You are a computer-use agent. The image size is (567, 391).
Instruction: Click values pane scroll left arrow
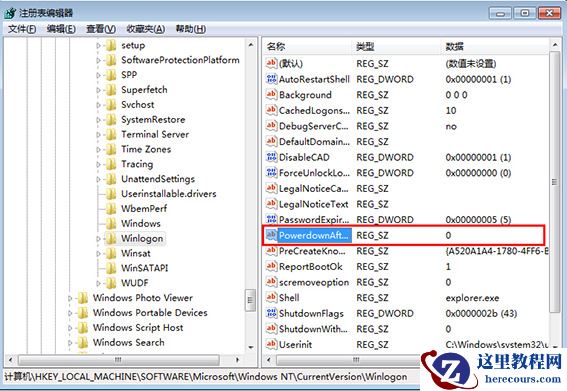tap(268, 360)
